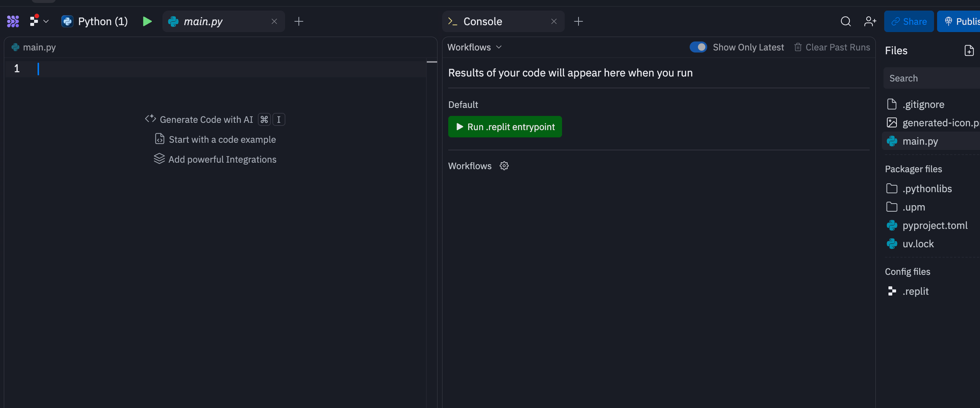Add a new tab next to main.py

point(299,22)
